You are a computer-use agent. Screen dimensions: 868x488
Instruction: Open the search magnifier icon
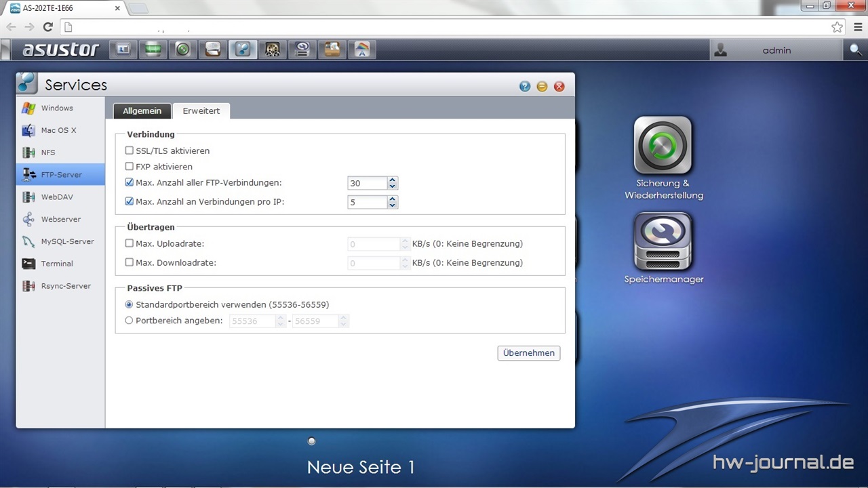click(x=856, y=49)
